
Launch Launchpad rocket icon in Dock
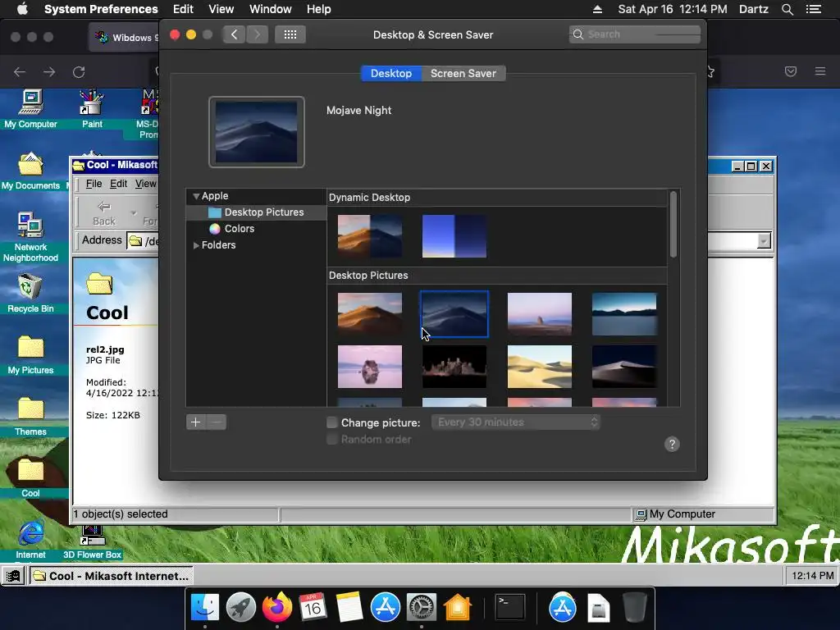tap(241, 608)
